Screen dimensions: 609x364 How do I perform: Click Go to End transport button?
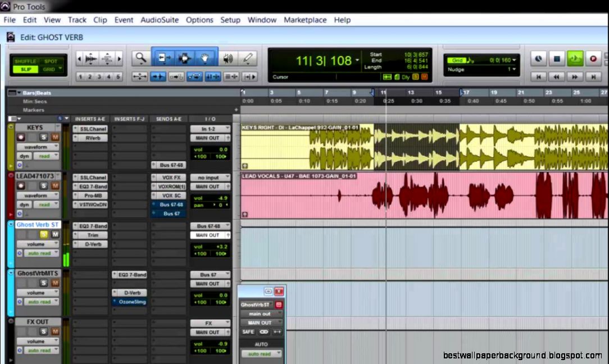(593, 77)
